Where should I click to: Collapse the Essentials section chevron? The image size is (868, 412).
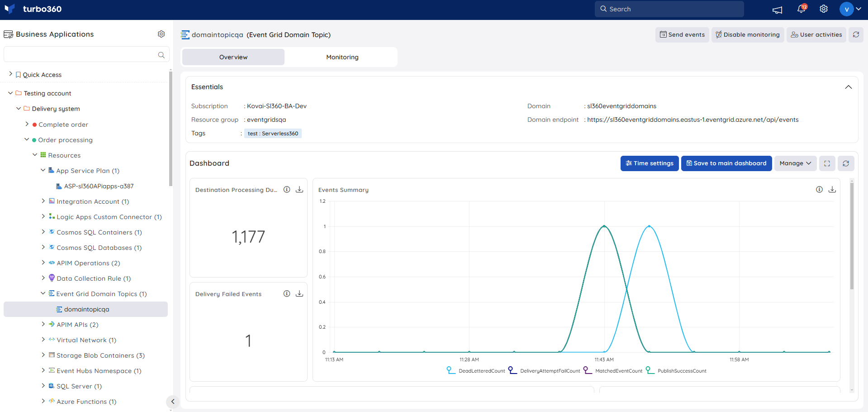pyautogui.click(x=849, y=87)
